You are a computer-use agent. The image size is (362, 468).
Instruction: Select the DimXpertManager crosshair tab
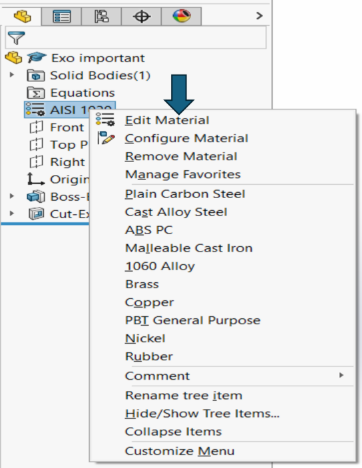[x=141, y=16]
